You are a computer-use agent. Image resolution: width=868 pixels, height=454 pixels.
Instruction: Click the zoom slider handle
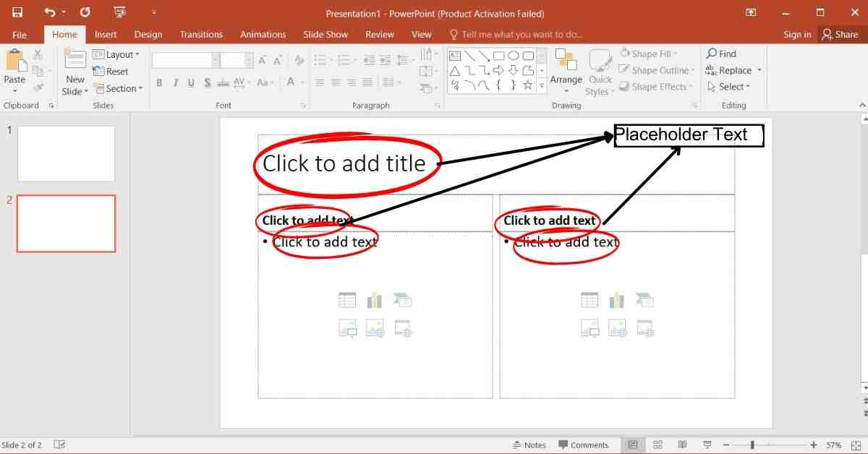752,445
